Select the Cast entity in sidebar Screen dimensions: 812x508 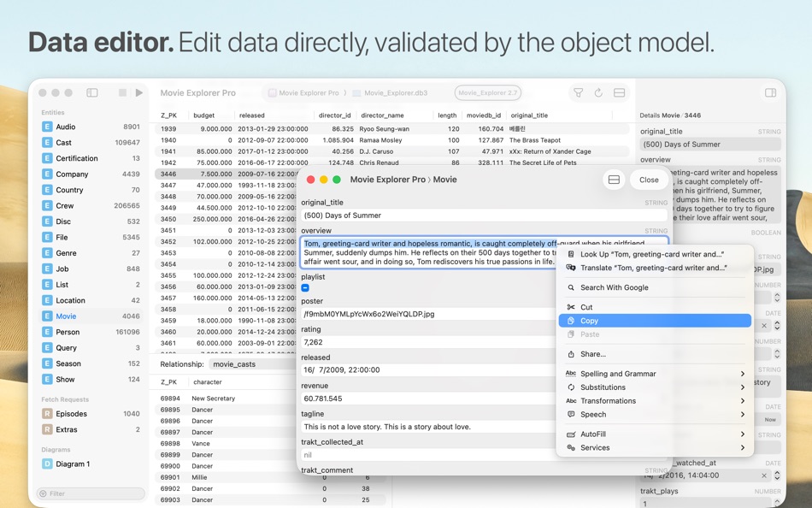(x=91, y=143)
